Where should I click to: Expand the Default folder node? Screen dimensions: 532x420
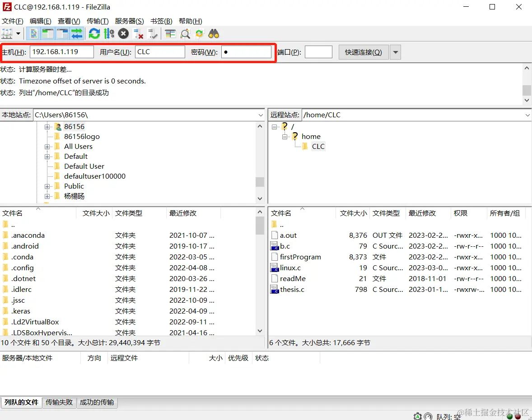click(47, 156)
